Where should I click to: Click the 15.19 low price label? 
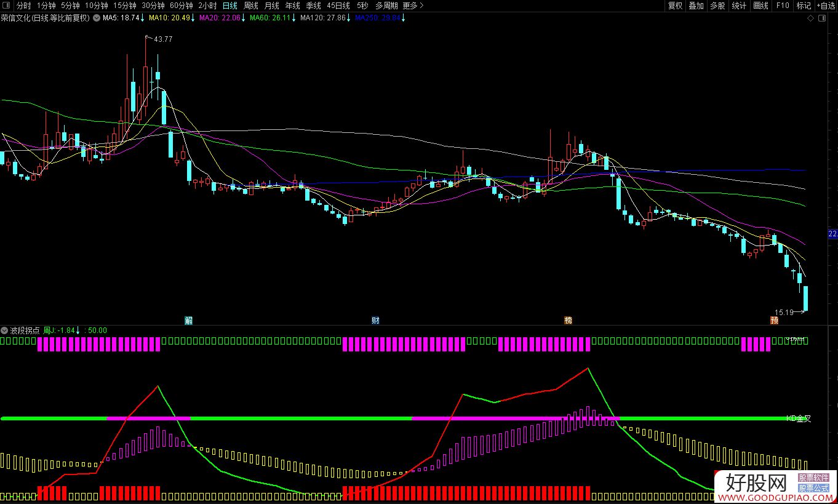(783, 313)
